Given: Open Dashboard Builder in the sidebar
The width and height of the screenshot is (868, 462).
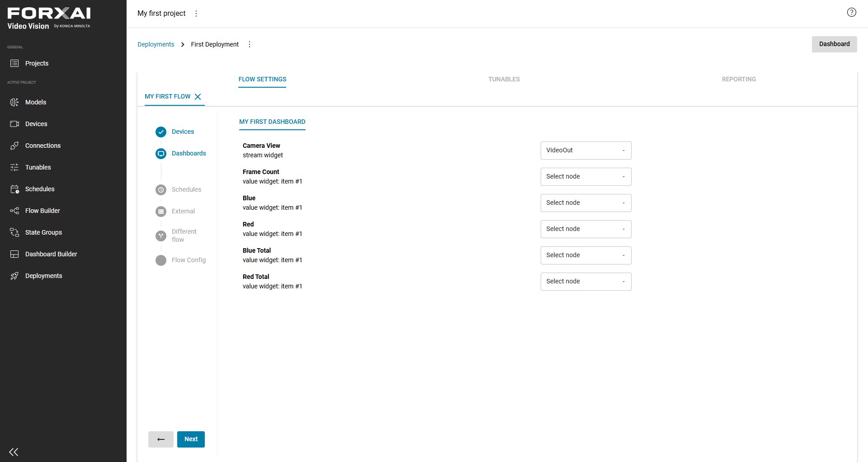Looking at the screenshot, I should coord(51,254).
